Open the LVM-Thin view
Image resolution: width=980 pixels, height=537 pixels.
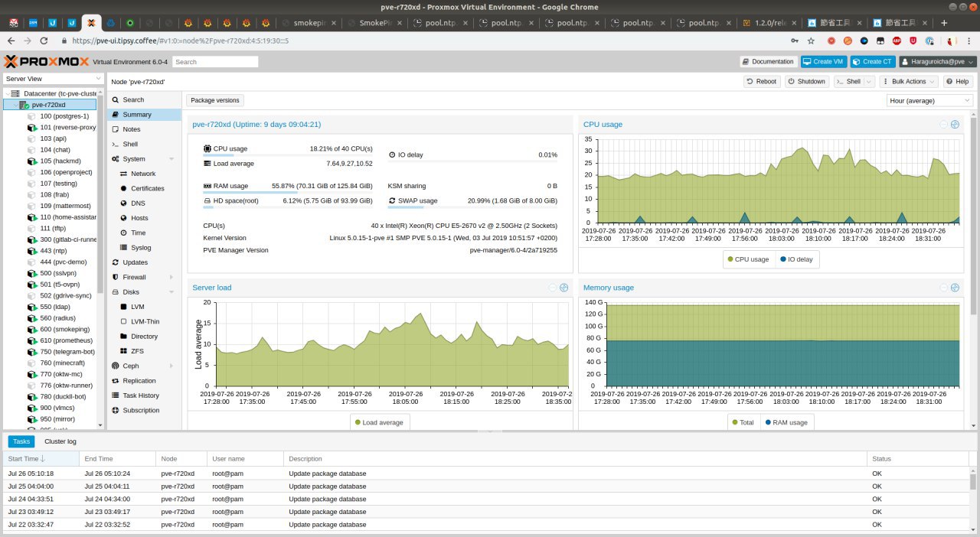(x=144, y=321)
